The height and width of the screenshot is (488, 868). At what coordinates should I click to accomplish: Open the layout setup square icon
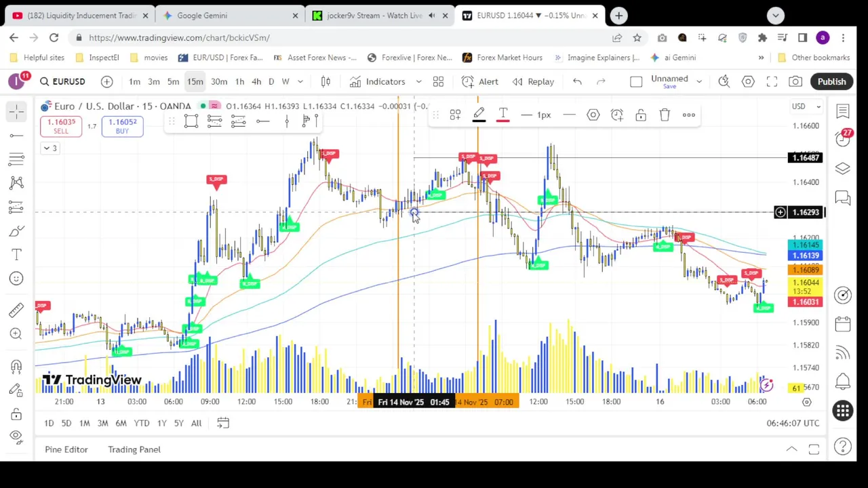tap(636, 81)
